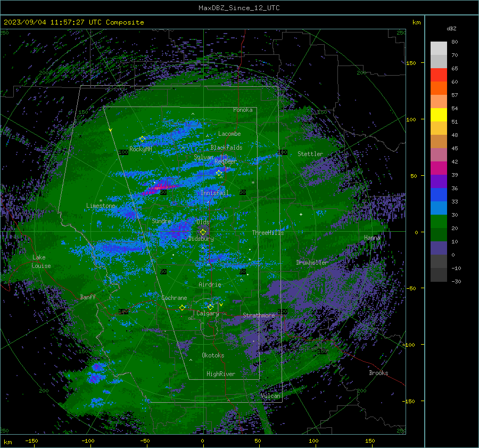
Task: Click the HighRiver label
Action: click(x=221, y=374)
